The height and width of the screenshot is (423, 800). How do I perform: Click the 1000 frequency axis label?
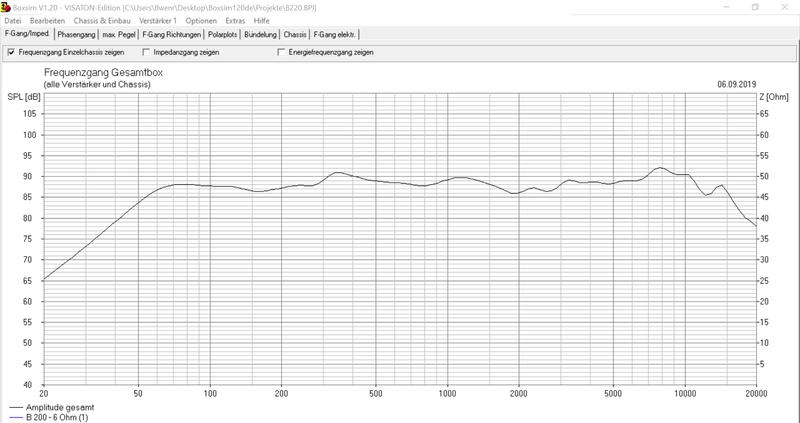point(447,393)
